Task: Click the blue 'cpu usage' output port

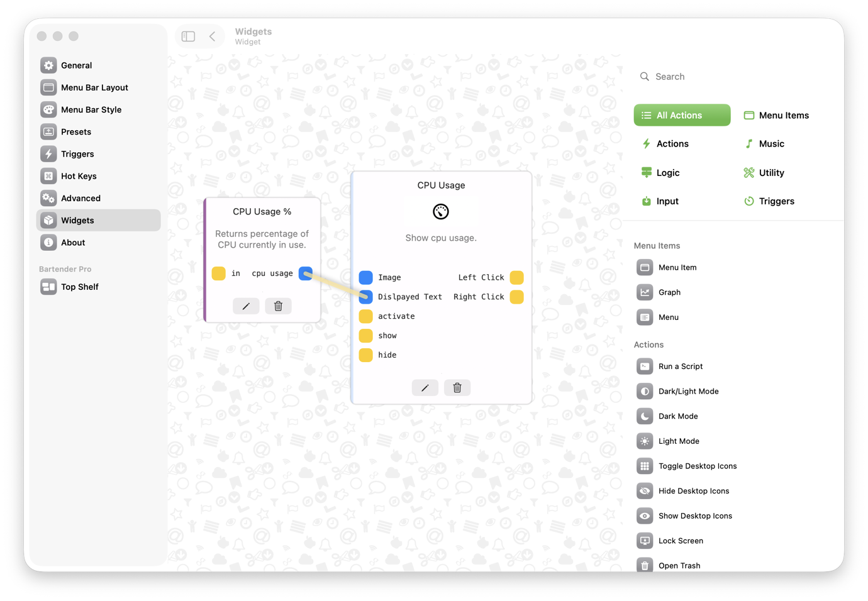Action: pyautogui.click(x=306, y=273)
